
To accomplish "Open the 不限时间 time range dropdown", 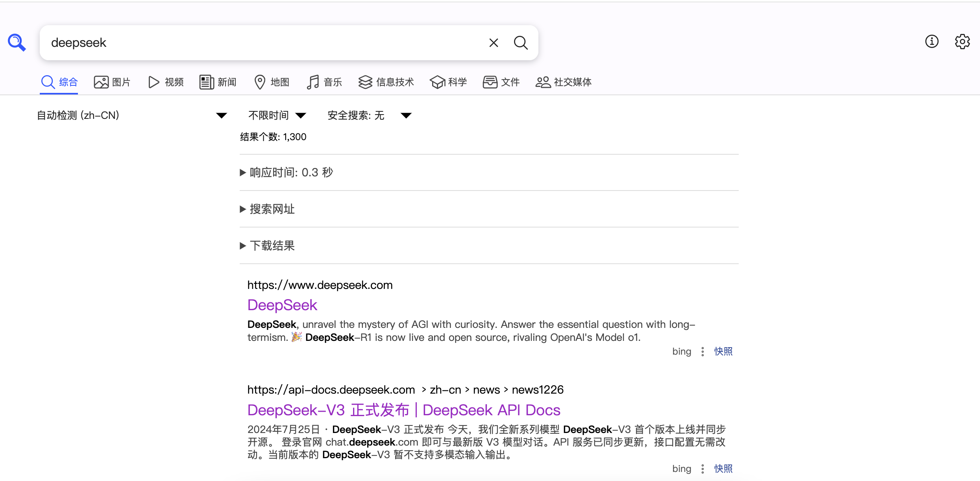I will (x=277, y=115).
